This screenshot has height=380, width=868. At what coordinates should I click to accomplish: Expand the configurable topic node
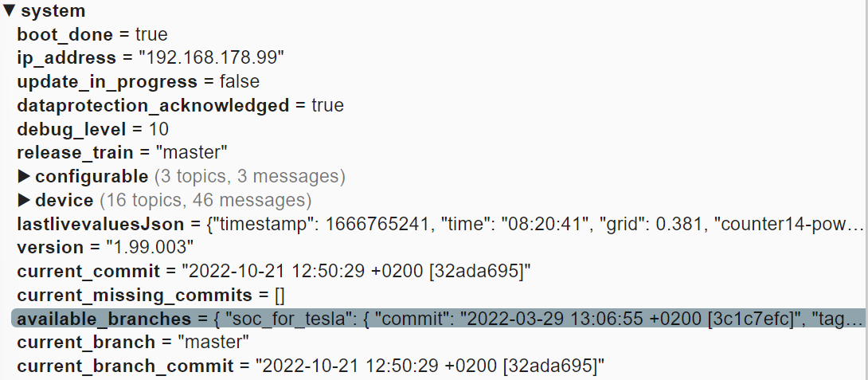[24, 176]
